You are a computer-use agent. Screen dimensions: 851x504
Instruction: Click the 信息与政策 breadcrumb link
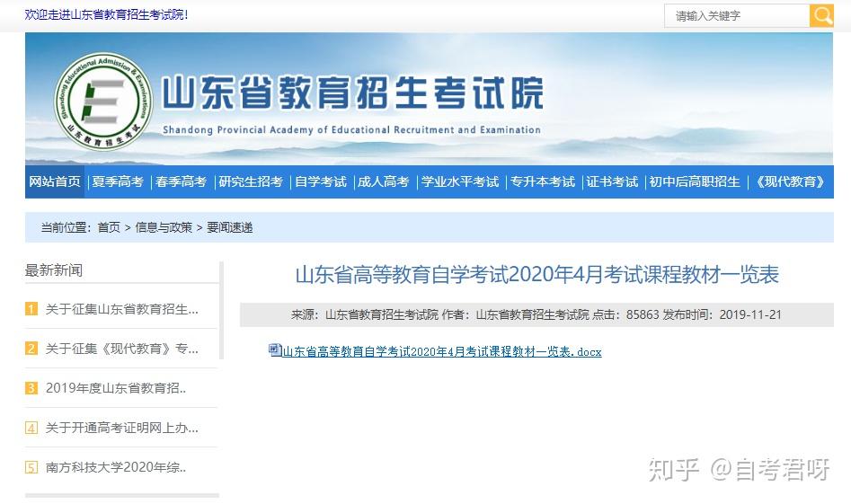point(164,227)
